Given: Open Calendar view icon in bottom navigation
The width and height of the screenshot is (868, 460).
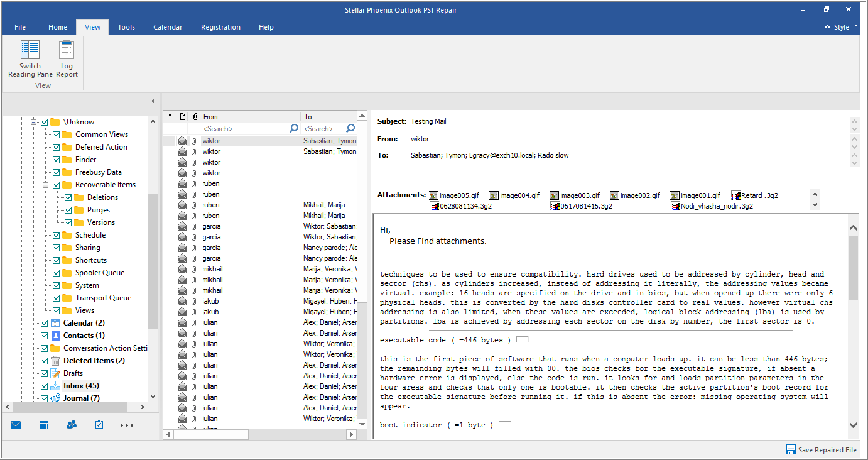Looking at the screenshot, I should [x=44, y=425].
